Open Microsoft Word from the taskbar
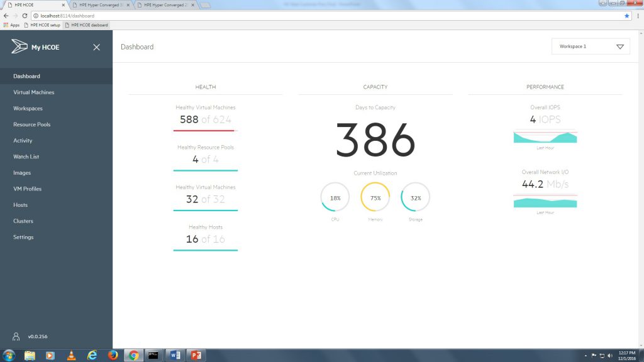This screenshot has width=644, height=362. coord(175,355)
